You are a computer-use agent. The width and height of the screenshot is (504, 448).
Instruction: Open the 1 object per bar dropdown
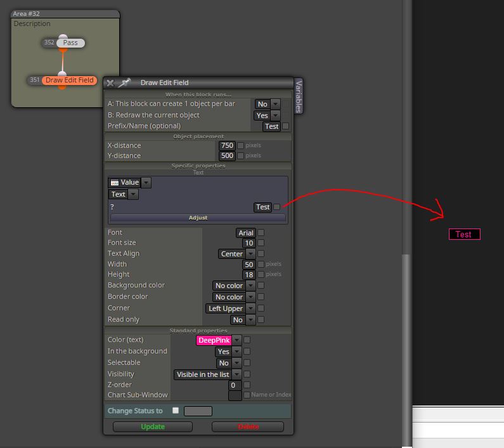(x=276, y=104)
